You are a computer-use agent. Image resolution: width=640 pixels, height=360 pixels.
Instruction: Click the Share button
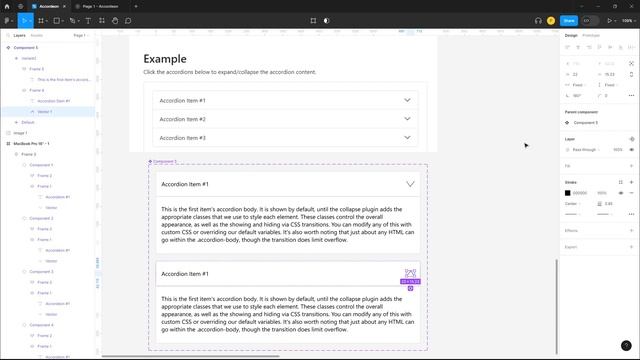point(569,20)
